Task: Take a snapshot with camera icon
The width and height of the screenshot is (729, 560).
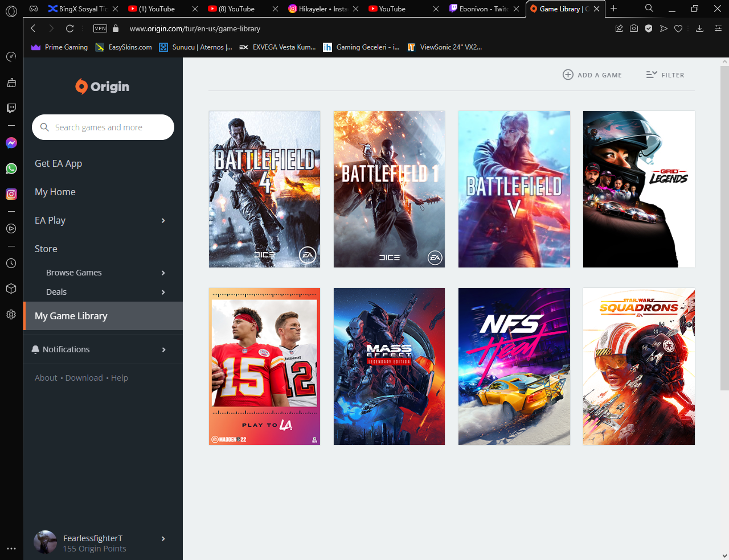Action: 634,28
